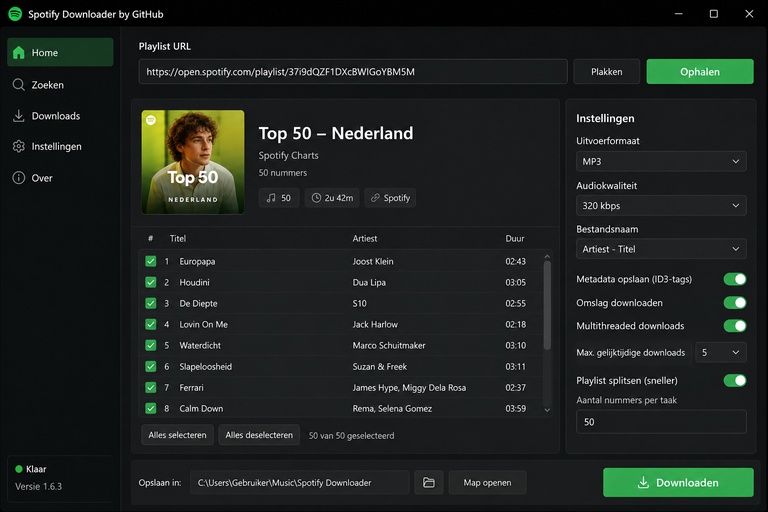Click artist name Joost Klein

pyautogui.click(x=373, y=261)
